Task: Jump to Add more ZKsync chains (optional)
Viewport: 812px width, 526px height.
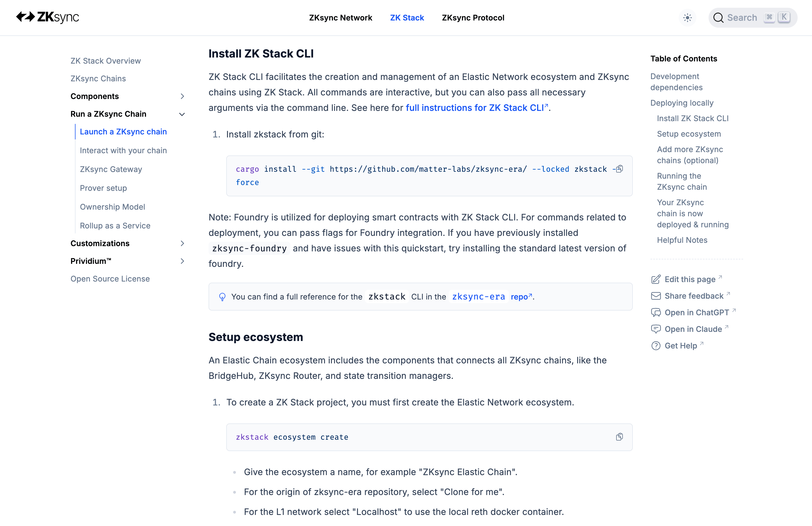Action: (x=690, y=155)
